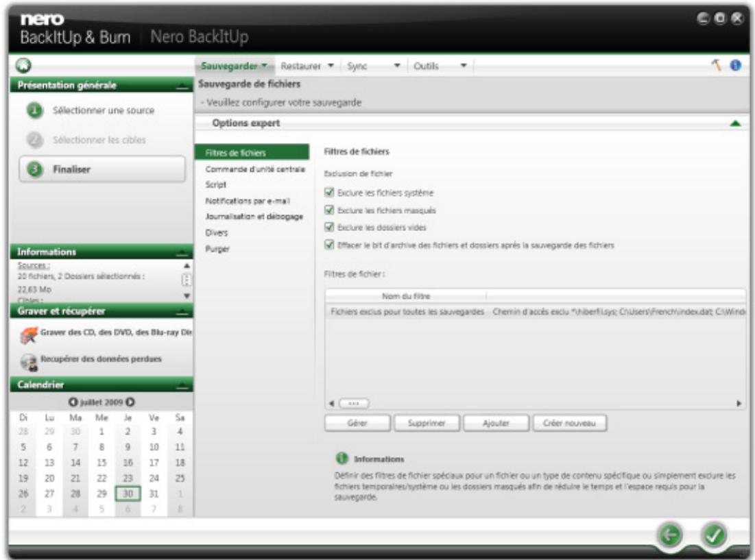Collapse the Calendrier panel

tap(182, 385)
